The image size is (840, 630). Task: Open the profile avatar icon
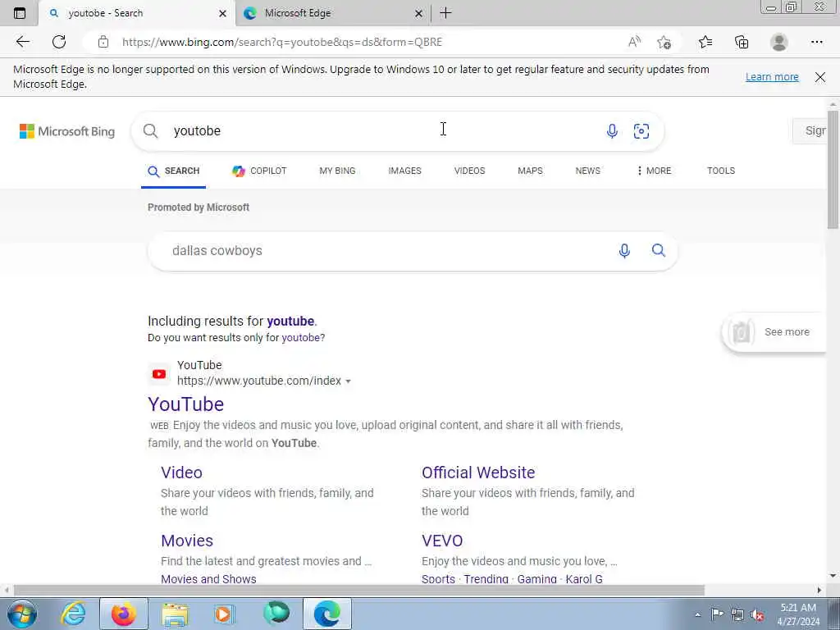[x=779, y=42]
